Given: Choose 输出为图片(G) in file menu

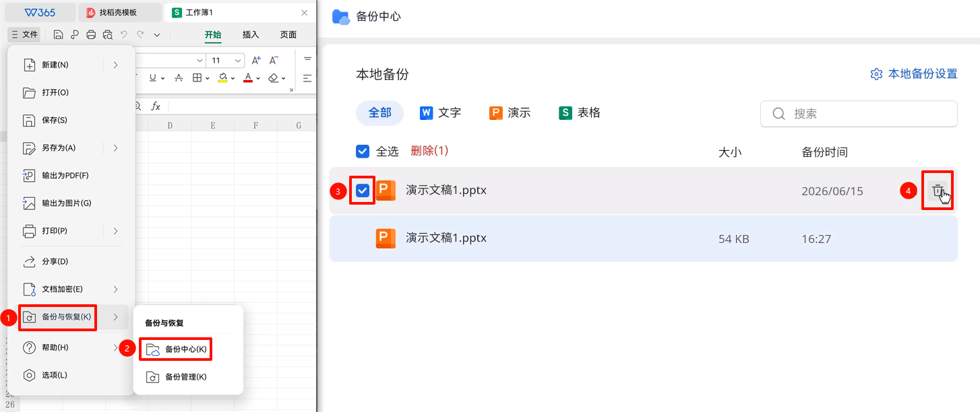Looking at the screenshot, I should click(71, 203).
